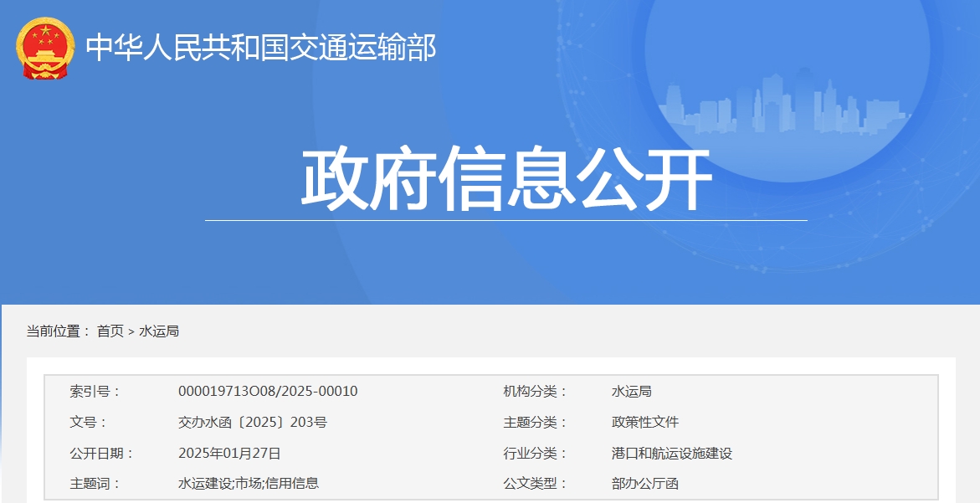Click the 港口和航运设施建设 industry value
The height and width of the screenshot is (503, 980).
tap(671, 454)
